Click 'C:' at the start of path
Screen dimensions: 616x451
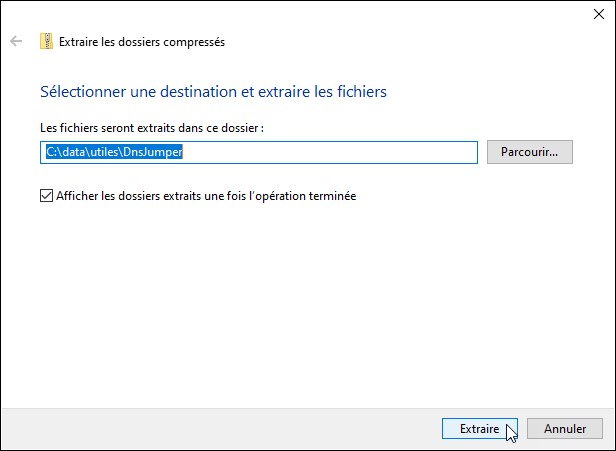tap(53, 152)
